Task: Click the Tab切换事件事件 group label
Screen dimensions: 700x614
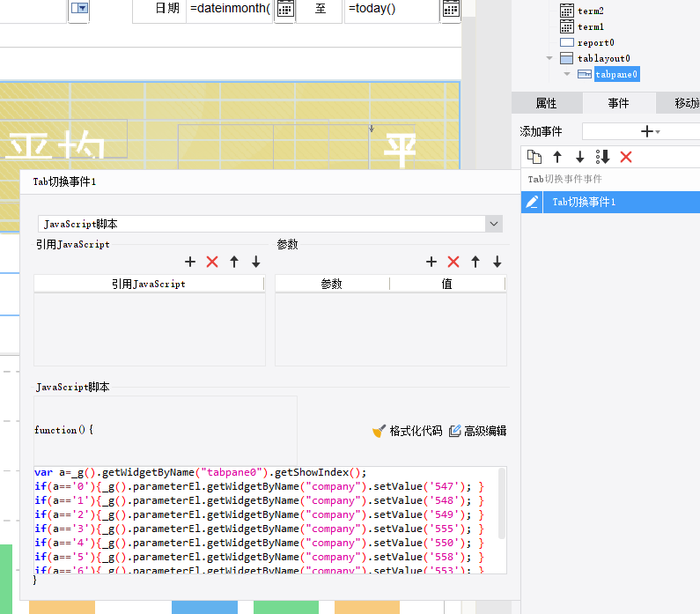Action: tap(564, 179)
